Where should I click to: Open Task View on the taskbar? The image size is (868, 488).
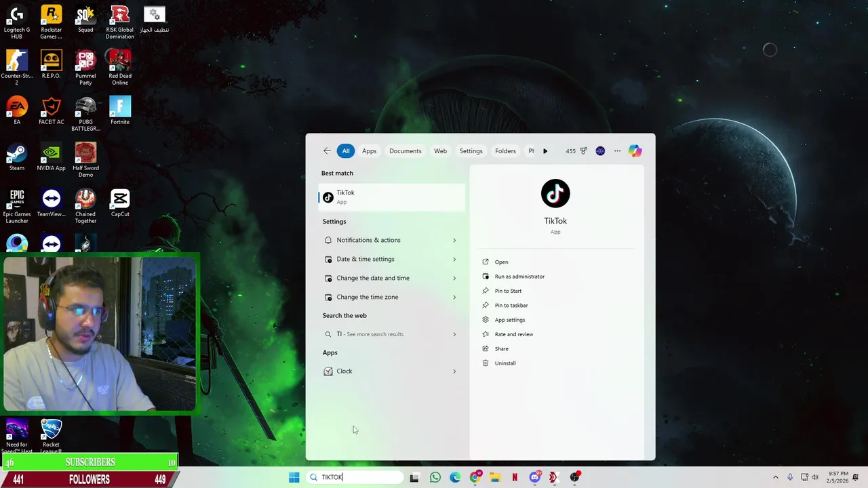click(414, 477)
